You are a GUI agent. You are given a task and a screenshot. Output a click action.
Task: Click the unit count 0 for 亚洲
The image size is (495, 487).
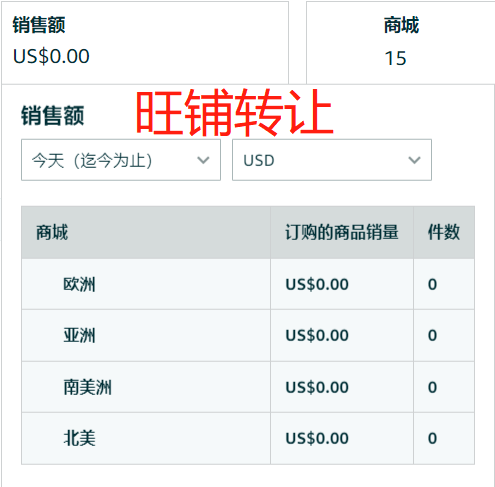[x=432, y=335]
